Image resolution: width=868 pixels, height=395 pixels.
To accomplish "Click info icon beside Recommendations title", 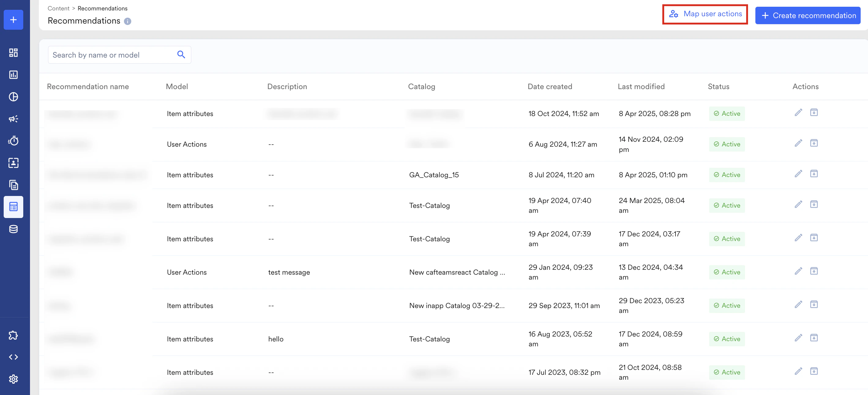I will tap(127, 21).
